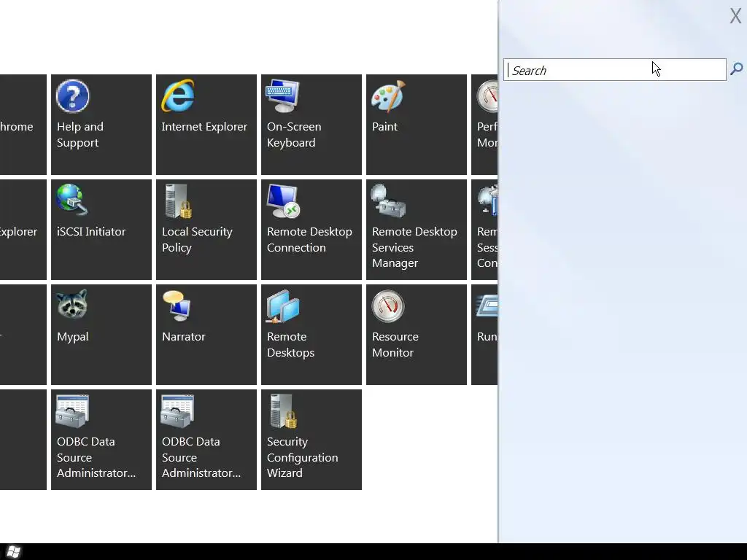Viewport: 747px width, 560px height.
Task: Click the Remote Desktop Services Manager label
Action: (x=414, y=247)
